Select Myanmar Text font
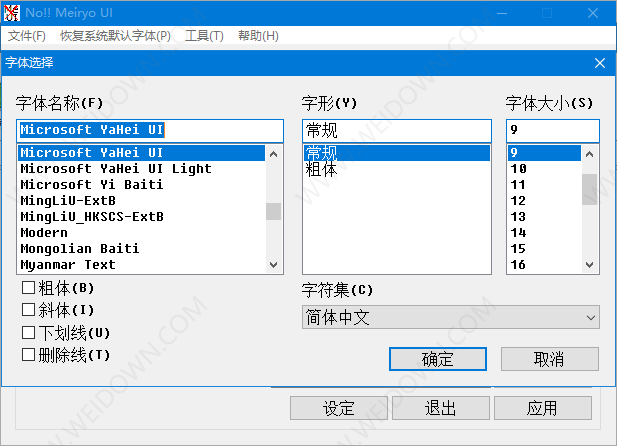This screenshot has width=617, height=446. pos(142,265)
